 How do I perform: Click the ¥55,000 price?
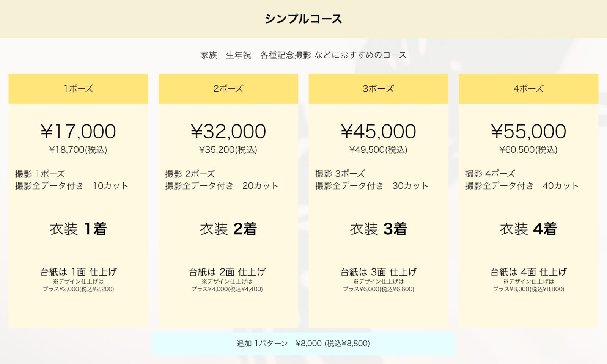tap(528, 132)
